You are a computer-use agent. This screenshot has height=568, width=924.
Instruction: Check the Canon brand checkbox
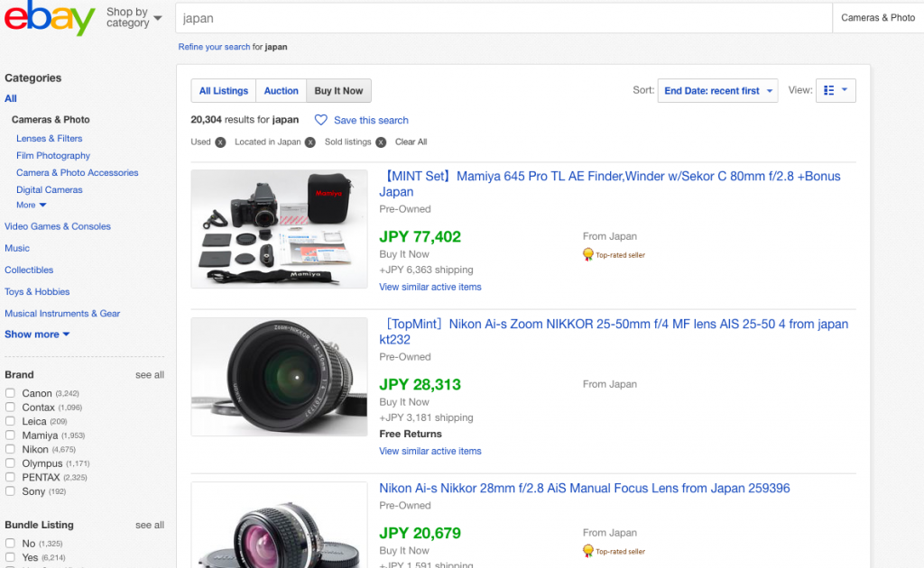[10, 392]
